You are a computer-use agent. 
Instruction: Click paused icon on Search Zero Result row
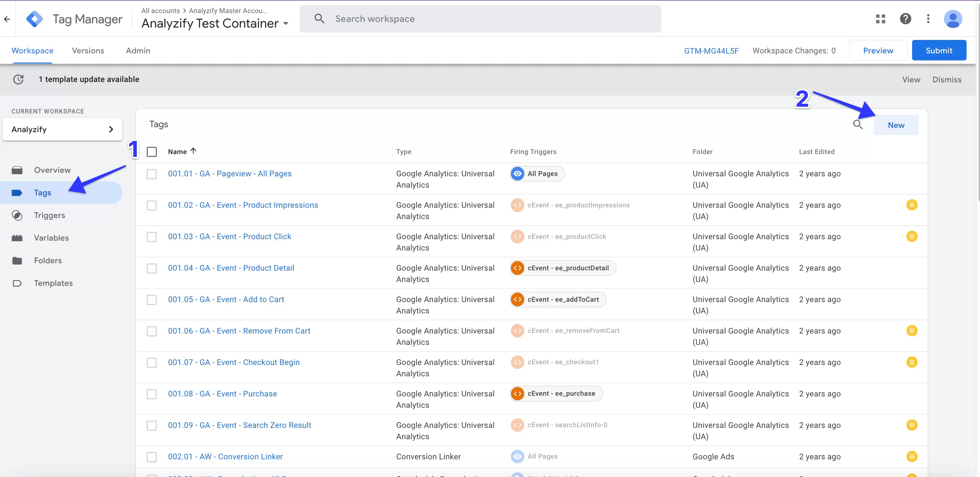[x=911, y=425]
